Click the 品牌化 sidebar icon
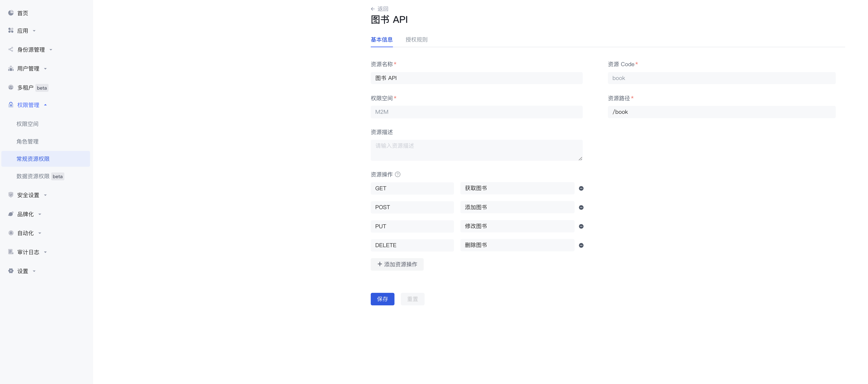 click(x=11, y=214)
